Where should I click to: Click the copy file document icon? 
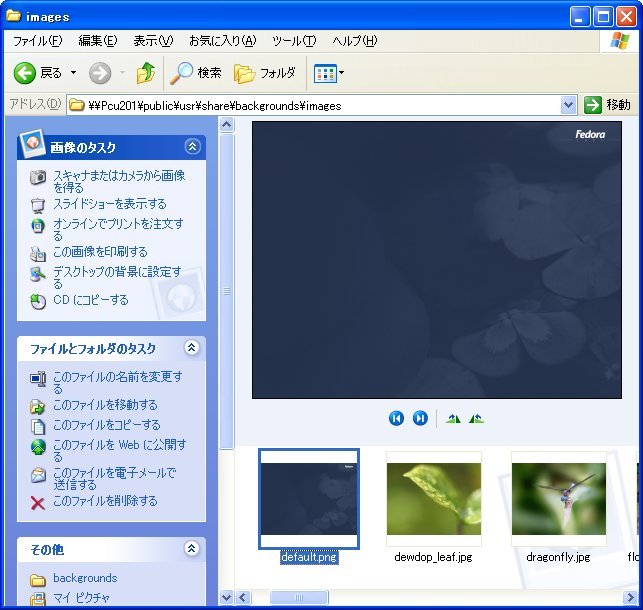tap(38, 426)
